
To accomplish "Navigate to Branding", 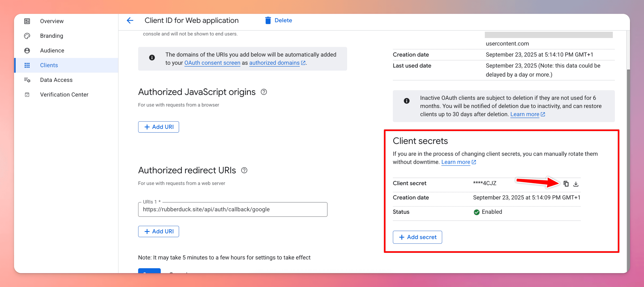I will (x=66, y=36).
